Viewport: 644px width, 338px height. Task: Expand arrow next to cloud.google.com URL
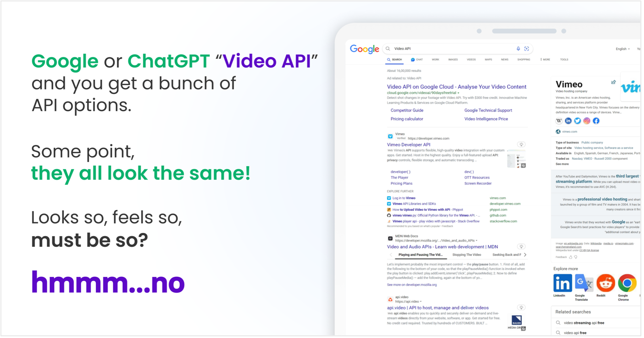458,93
